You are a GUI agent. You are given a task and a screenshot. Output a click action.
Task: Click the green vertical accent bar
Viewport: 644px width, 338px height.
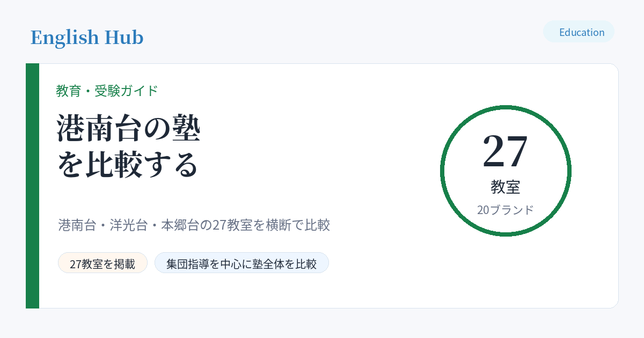32,186
